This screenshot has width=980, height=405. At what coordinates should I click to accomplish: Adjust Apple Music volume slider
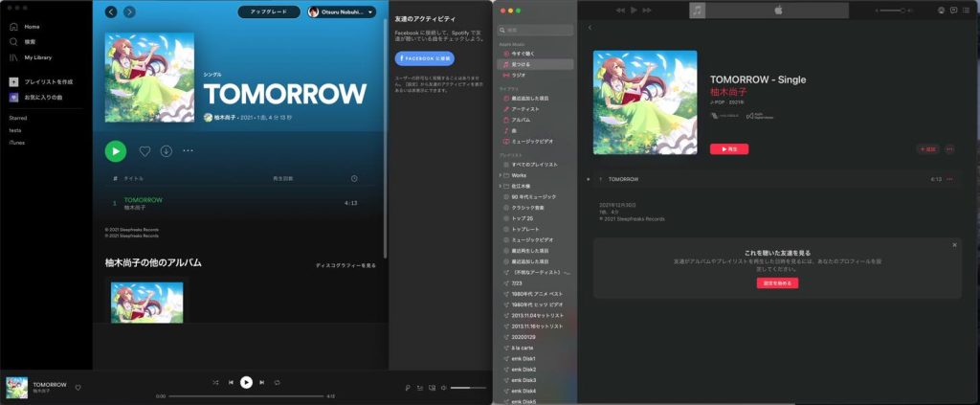[x=892, y=11]
